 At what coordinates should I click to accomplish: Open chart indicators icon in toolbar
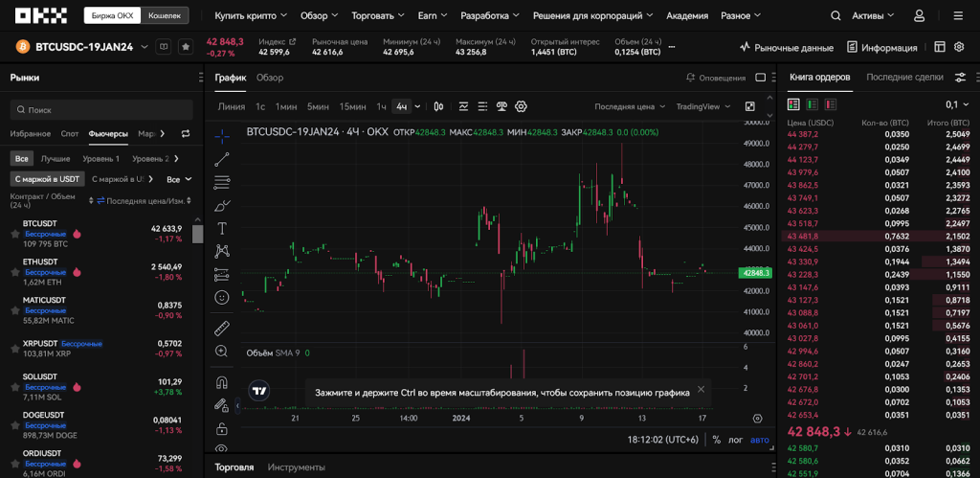point(463,106)
